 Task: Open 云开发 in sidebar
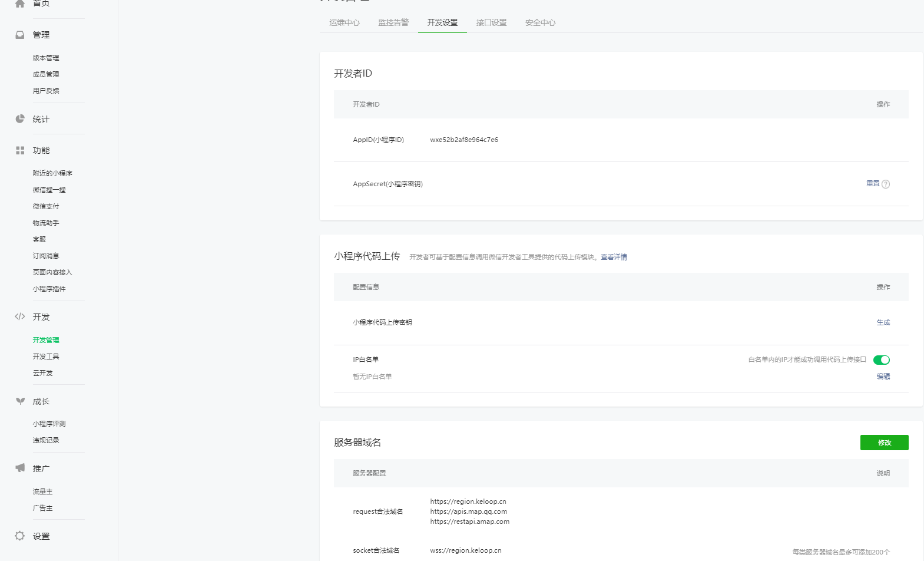[x=43, y=373]
